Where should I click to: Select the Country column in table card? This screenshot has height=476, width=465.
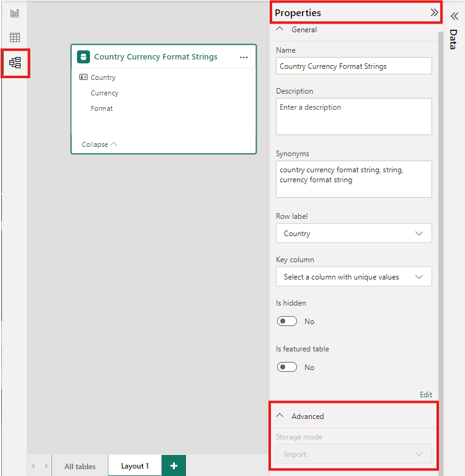point(103,77)
